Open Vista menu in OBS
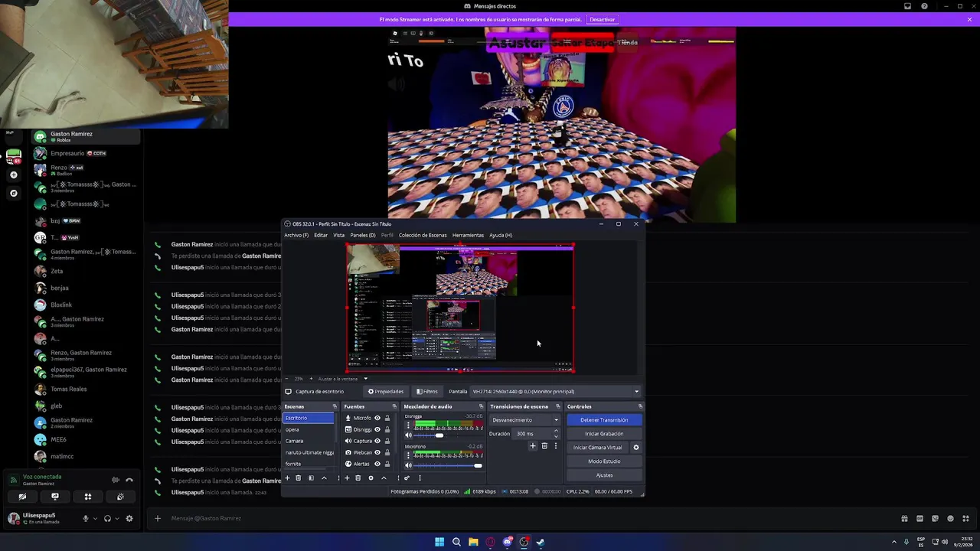The image size is (980, 551). 338,235
